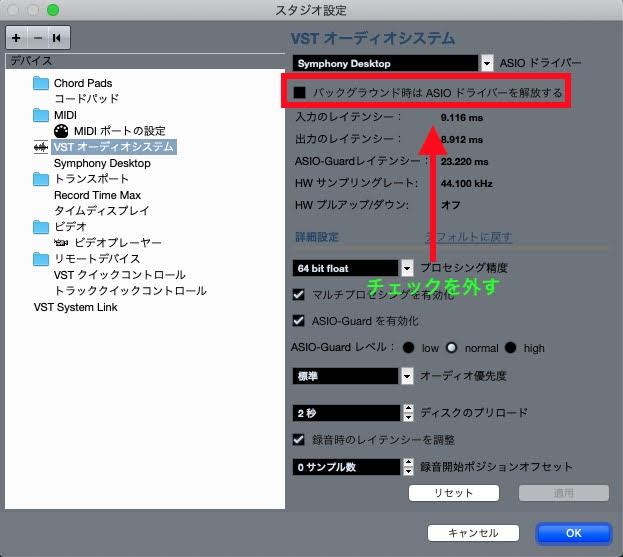Select ビデオ label in tree

point(70,227)
